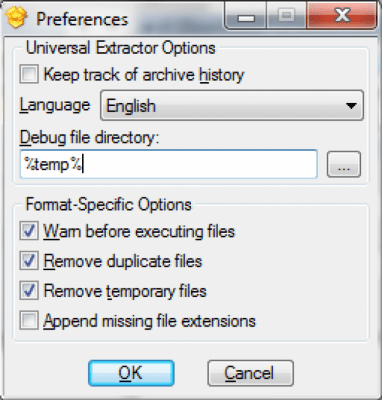Open the Language combo box showing English
Viewport: 382px width, 400px height.
point(232,105)
